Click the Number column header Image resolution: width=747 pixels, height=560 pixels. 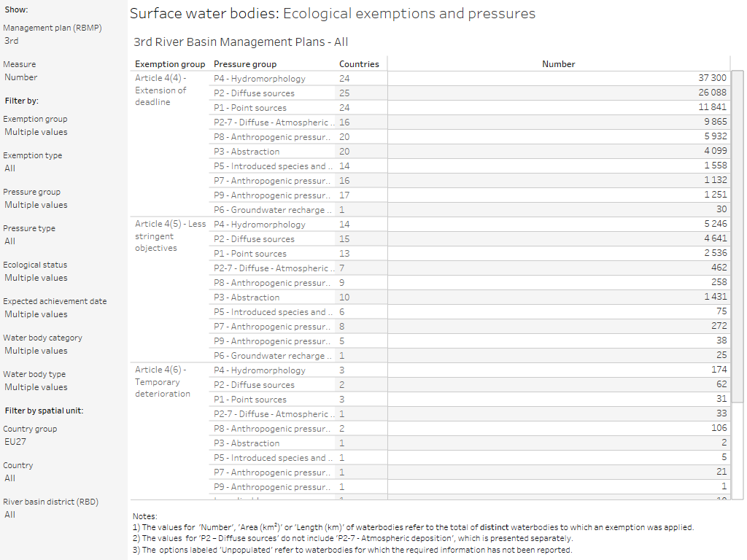click(x=558, y=64)
